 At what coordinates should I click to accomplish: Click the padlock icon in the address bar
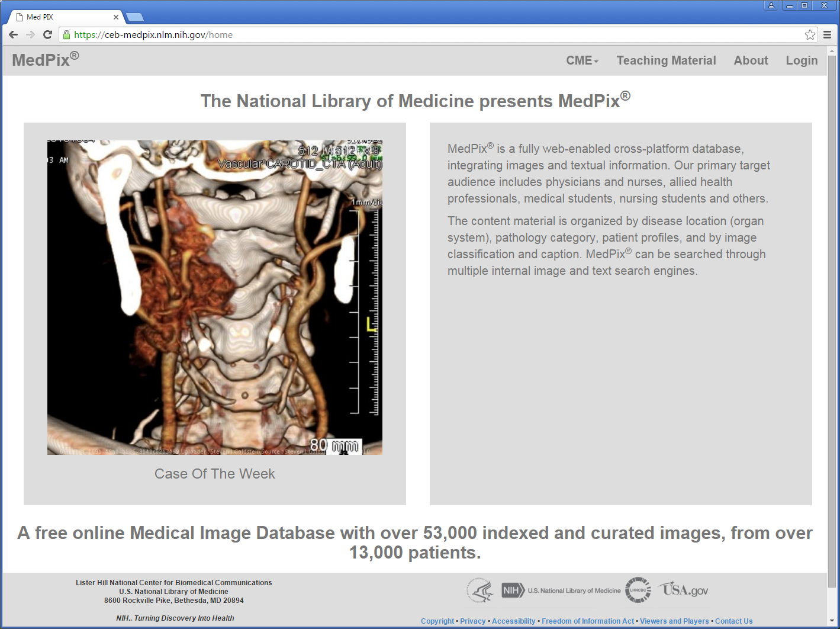pyautogui.click(x=67, y=34)
